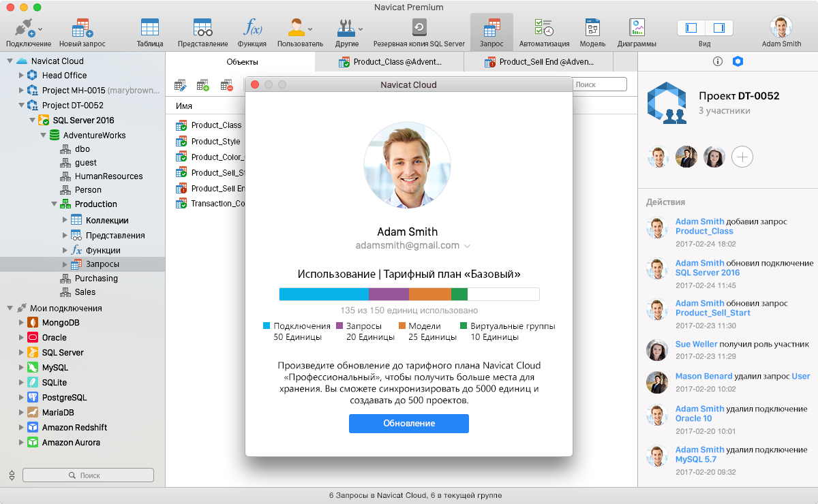
Task: Expand Project MH-0015 node
Action: [21, 91]
